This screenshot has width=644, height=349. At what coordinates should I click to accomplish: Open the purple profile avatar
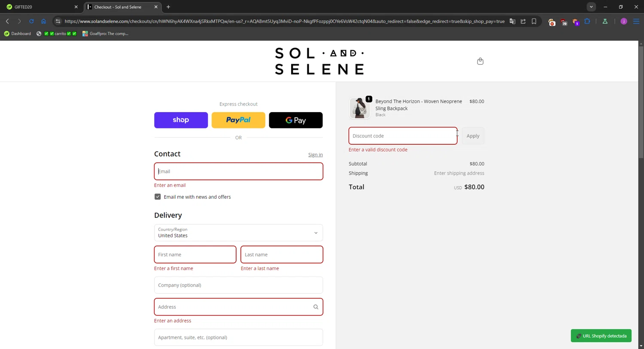pos(624,21)
